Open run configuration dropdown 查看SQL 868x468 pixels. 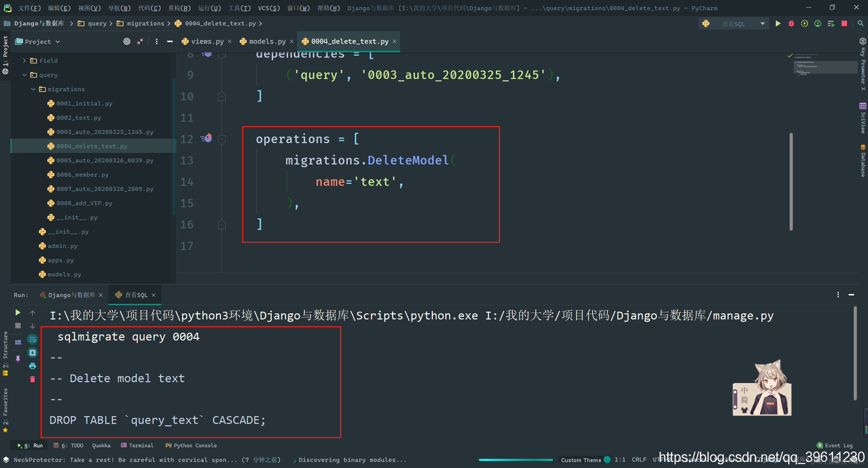point(734,24)
